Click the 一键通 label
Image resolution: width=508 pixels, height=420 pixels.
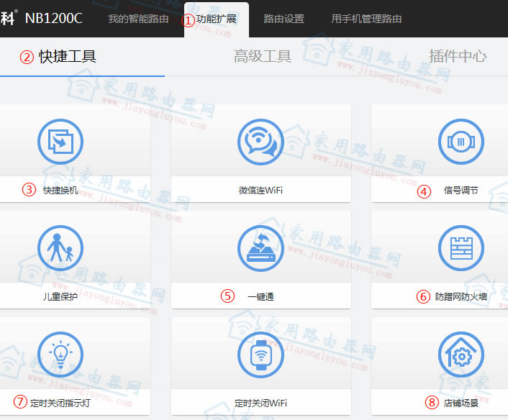[x=260, y=296]
